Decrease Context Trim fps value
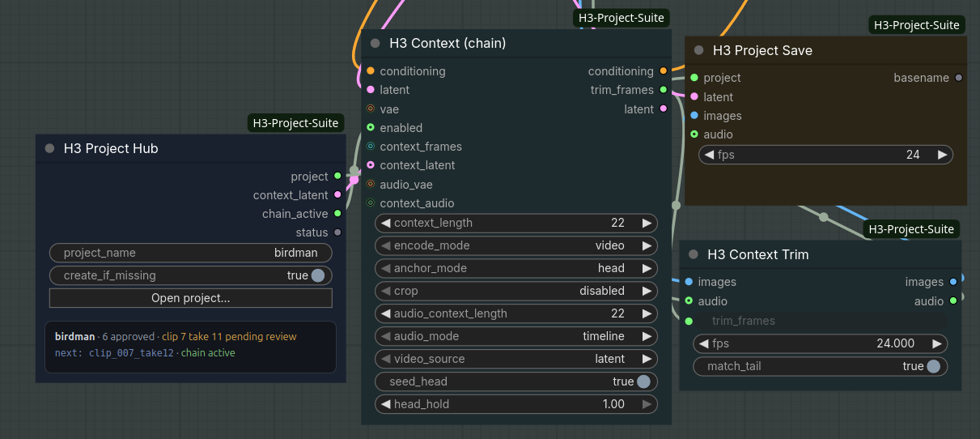This screenshot has width=980, height=439. [x=704, y=343]
